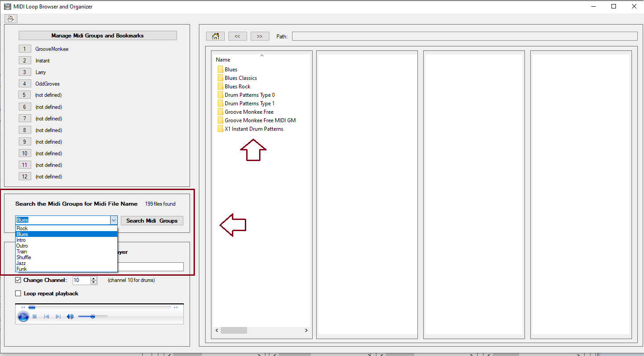
Task: Click undefined group button 7
Action: [x=25, y=118]
